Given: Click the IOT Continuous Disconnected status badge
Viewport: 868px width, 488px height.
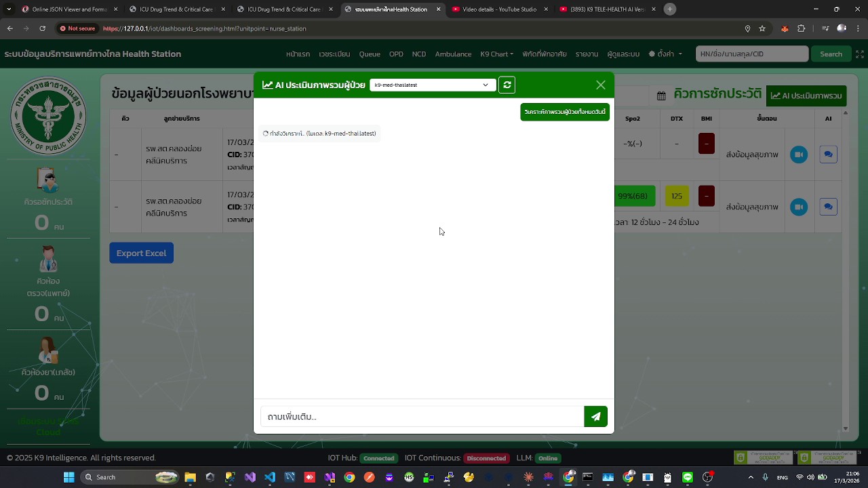Looking at the screenshot, I should (486, 458).
